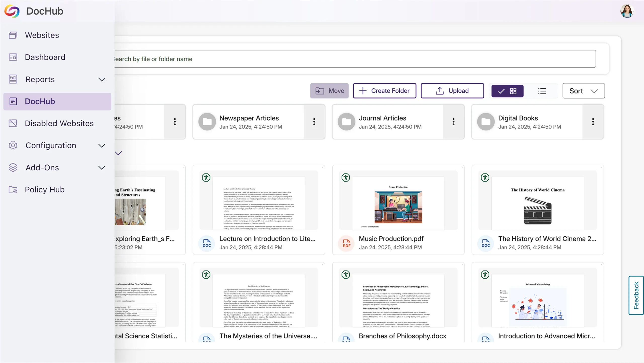The height and width of the screenshot is (363, 644).
Task: Expand the Reports menu chevron
Action: 102,80
